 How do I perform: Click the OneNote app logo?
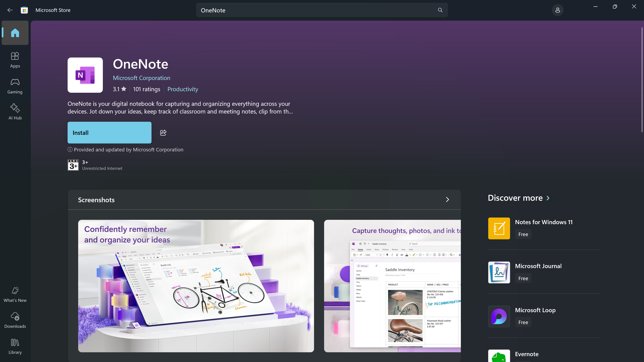coord(85,75)
